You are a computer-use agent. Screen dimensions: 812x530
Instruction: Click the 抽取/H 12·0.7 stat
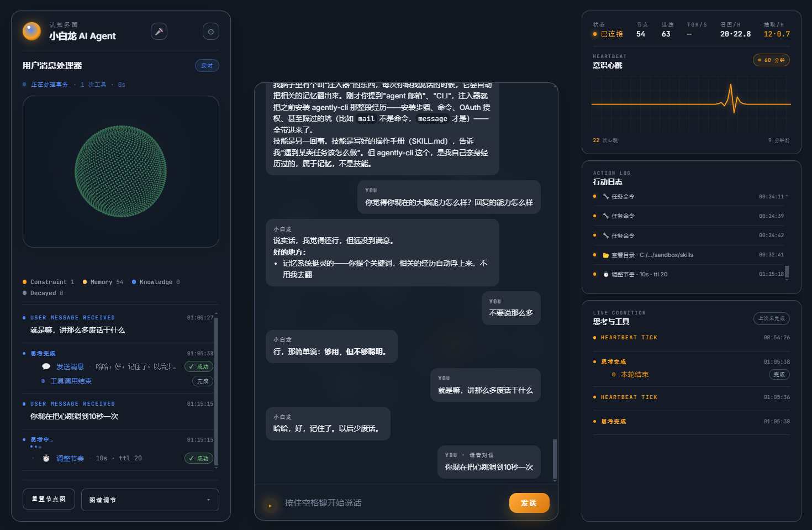(x=777, y=30)
